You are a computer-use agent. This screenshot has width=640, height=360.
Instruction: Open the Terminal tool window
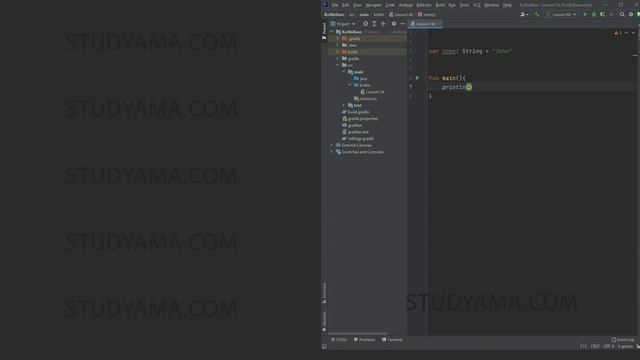[392, 340]
